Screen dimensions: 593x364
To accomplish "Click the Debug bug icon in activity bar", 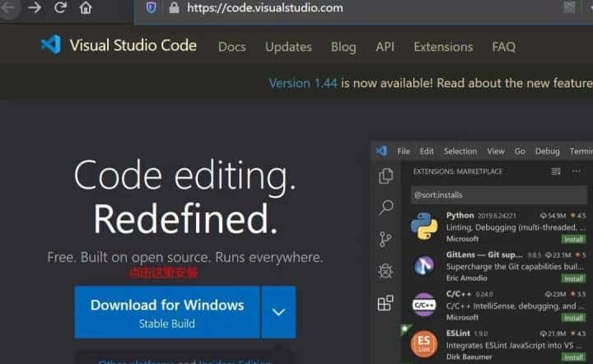I will (x=385, y=271).
